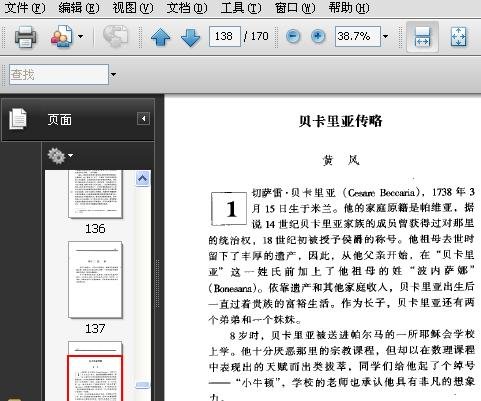Open the 窗口(W) menu
The width and height of the screenshot is (481, 401).
pyautogui.click(x=295, y=8)
